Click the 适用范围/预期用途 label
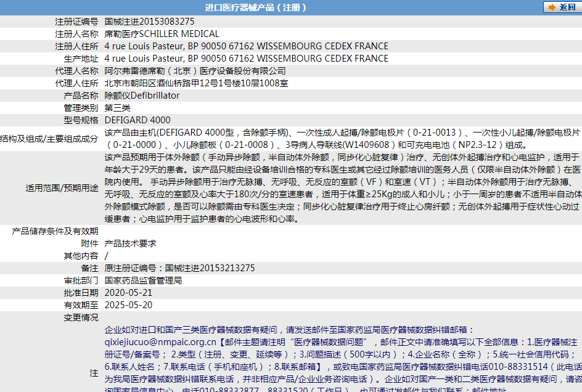The height and width of the screenshot is (392, 582). coord(62,188)
